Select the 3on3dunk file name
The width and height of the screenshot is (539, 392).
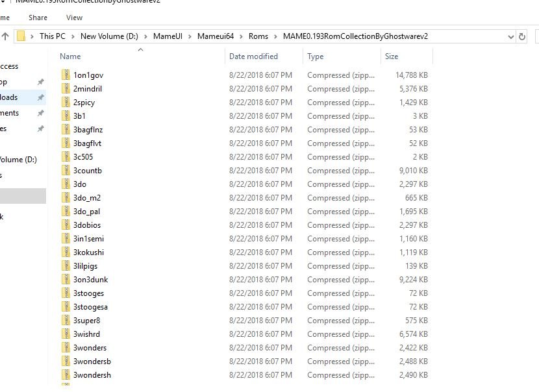tap(90, 280)
